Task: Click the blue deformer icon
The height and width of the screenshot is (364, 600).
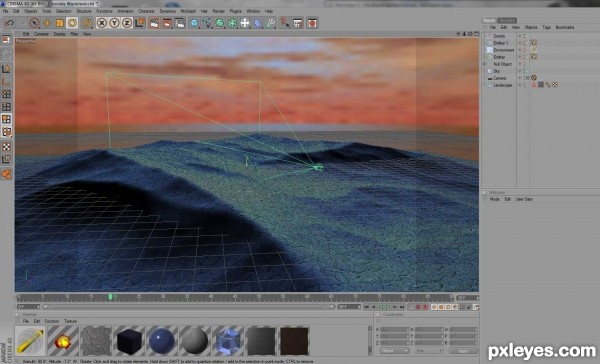Action: [258, 23]
